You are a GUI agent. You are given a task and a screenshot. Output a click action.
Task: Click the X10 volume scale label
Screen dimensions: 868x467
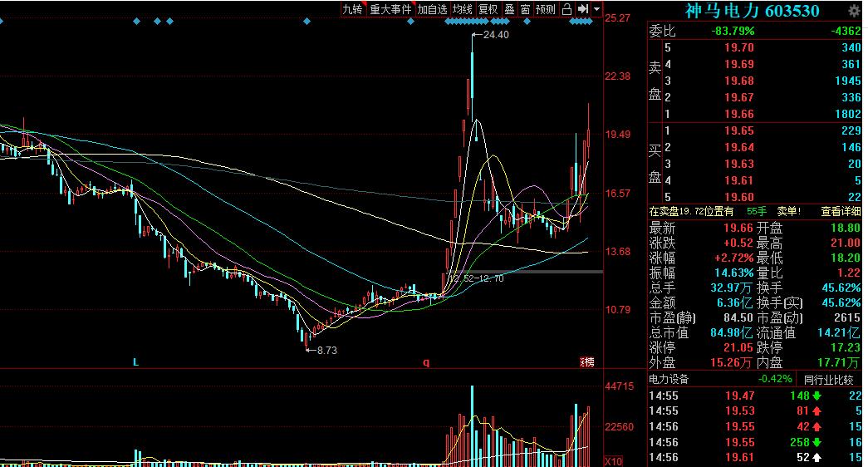click(612, 461)
